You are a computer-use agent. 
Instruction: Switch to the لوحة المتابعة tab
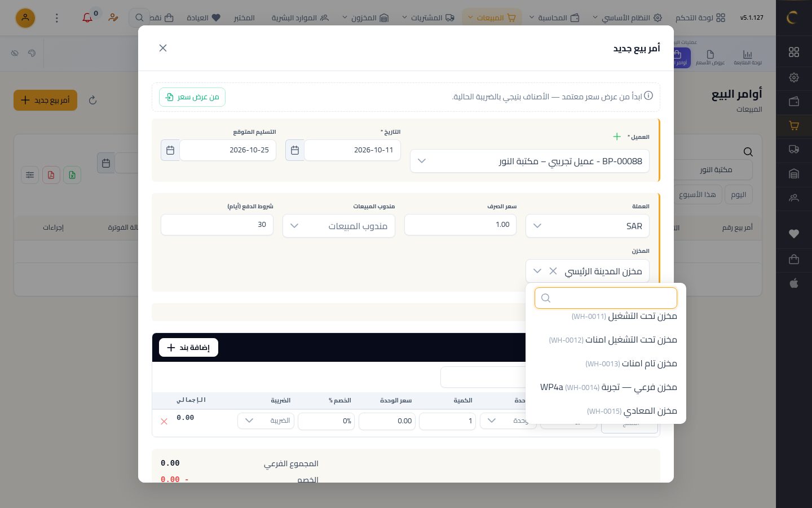pos(748,58)
